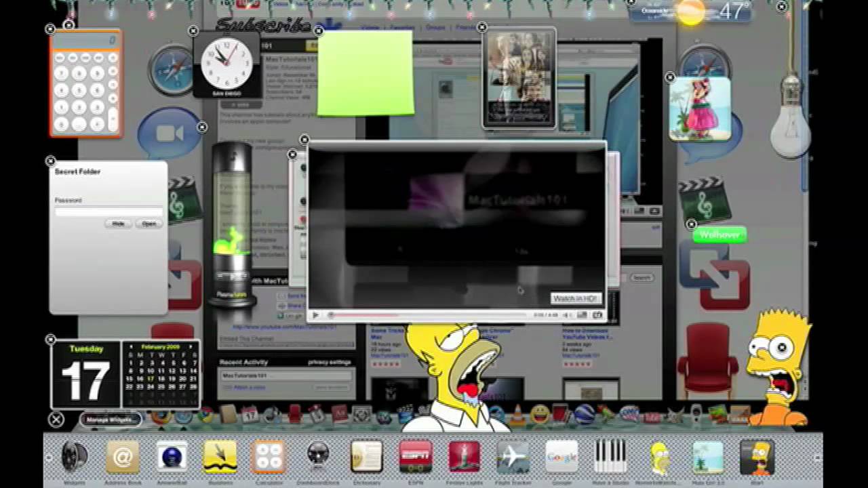Add the Flight Tracker widget from the bar
Screen dimensions: 868x488
(513, 456)
